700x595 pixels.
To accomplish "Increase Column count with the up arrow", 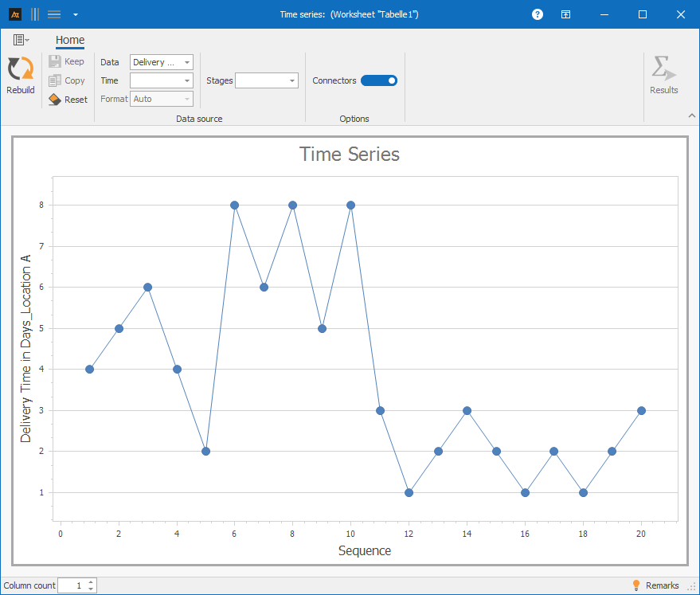I will 92,581.
